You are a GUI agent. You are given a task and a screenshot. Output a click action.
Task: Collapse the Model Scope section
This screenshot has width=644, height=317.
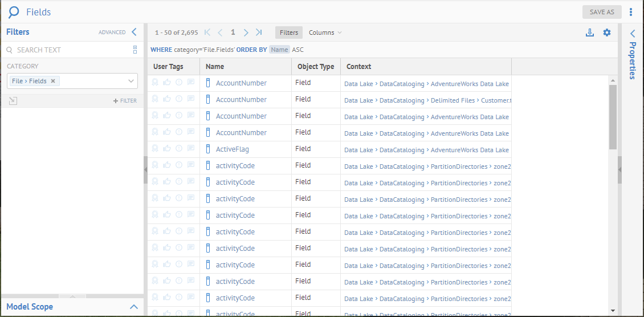tap(134, 307)
